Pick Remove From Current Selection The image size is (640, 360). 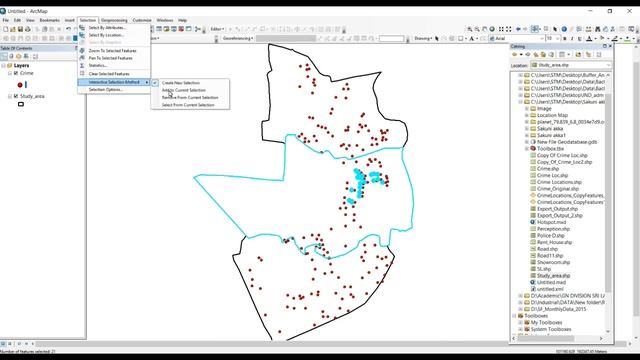[190, 98]
